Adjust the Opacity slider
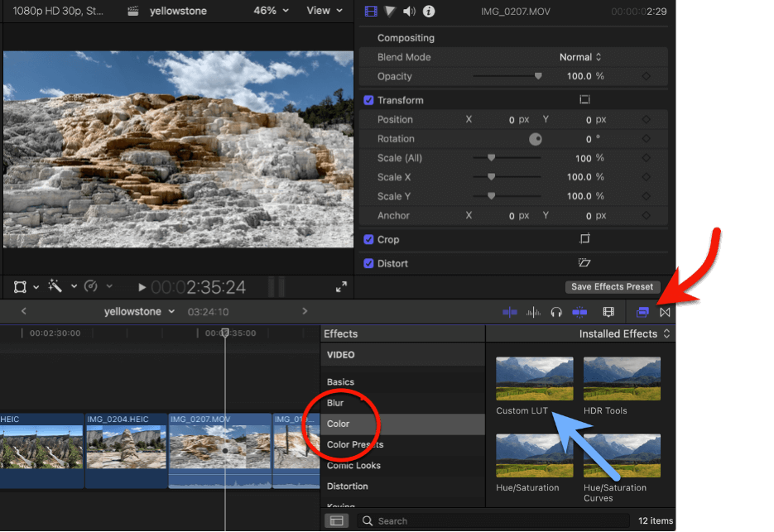 [538, 76]
